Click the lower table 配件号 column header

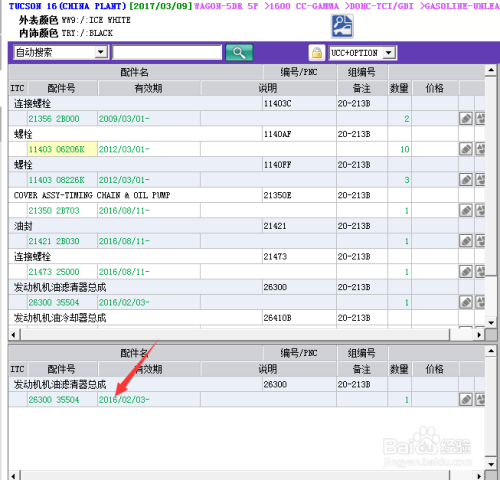click(x=62, y=369)
